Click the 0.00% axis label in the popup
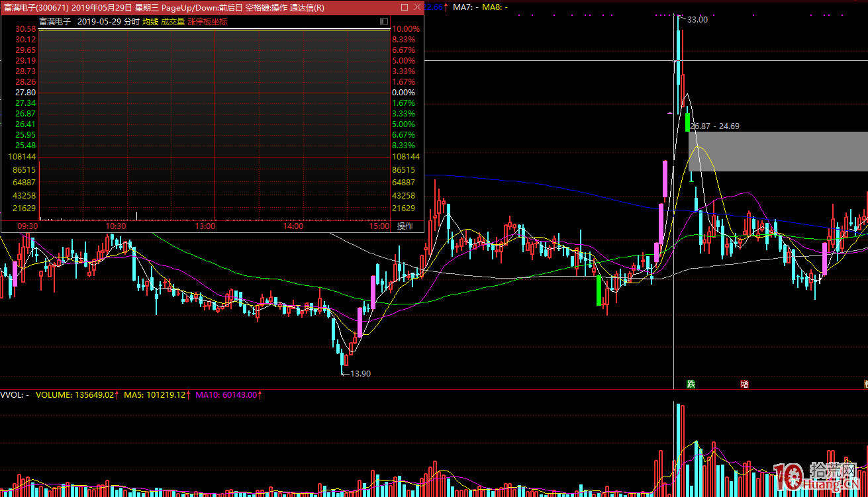Image resolution: width=868 pixels, height=497 pixels. click(403, 93)
